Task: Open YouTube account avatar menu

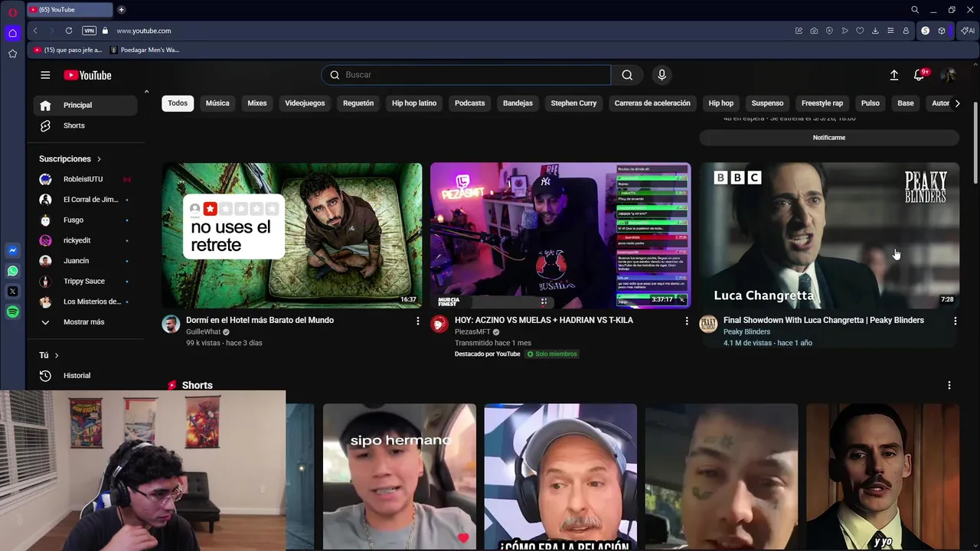Action: coord(948,75)
